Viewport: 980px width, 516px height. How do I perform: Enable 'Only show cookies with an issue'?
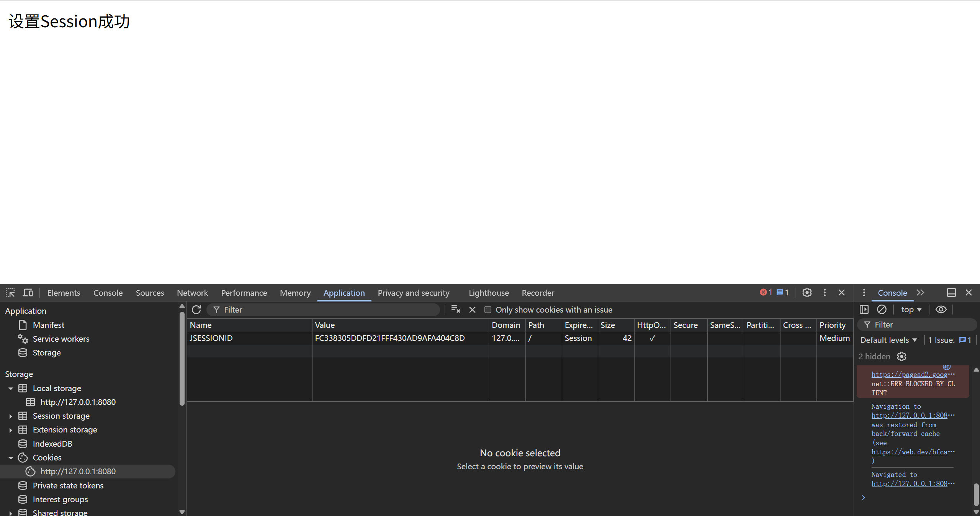(488, 310)
